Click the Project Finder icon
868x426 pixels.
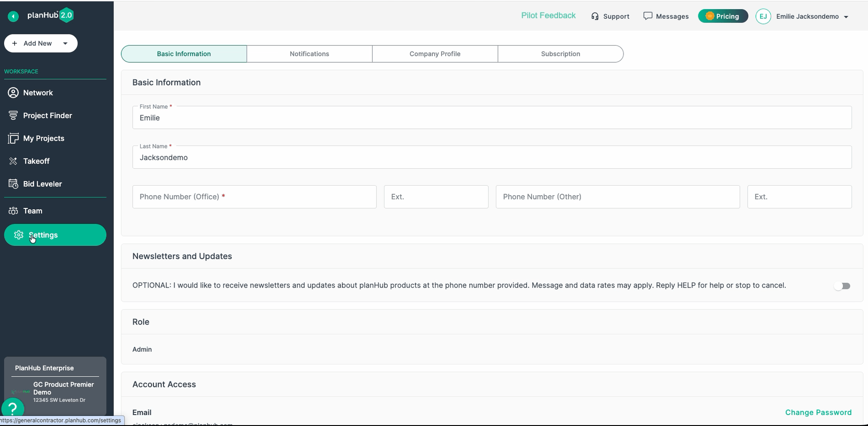[13, 116]
